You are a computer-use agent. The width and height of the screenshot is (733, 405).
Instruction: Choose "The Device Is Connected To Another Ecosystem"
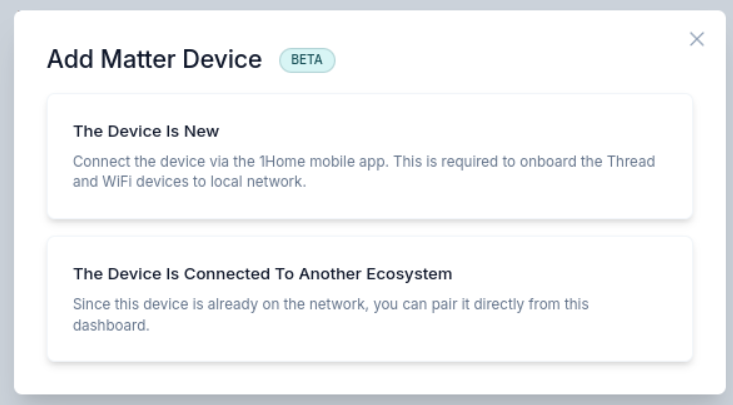[369, 298]
